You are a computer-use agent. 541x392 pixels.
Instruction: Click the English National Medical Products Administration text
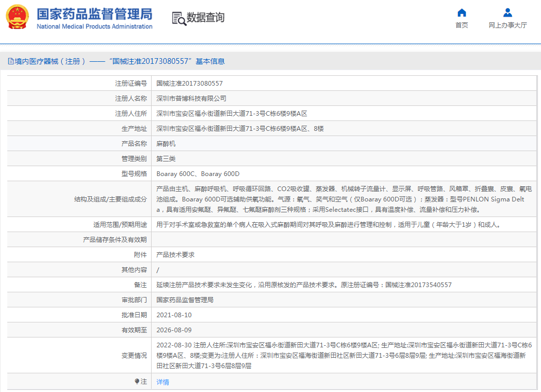pyautogui.click(x=94, y=26)
